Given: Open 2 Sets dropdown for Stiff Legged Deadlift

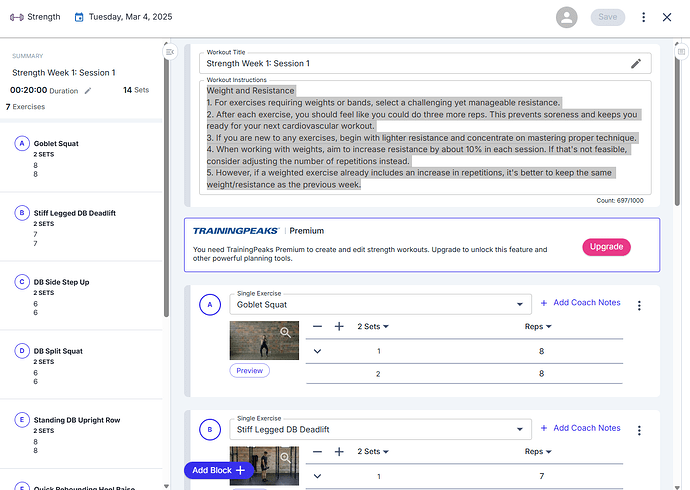Looking at the screenshot, I should pyautogui.click(x=373, y=451).
